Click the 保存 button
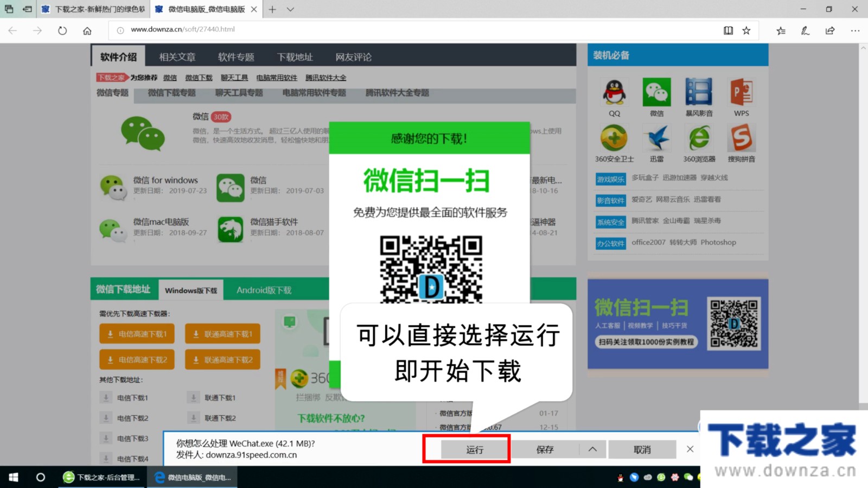The width and height of the screenshot is (868, 488). (545, 449)
